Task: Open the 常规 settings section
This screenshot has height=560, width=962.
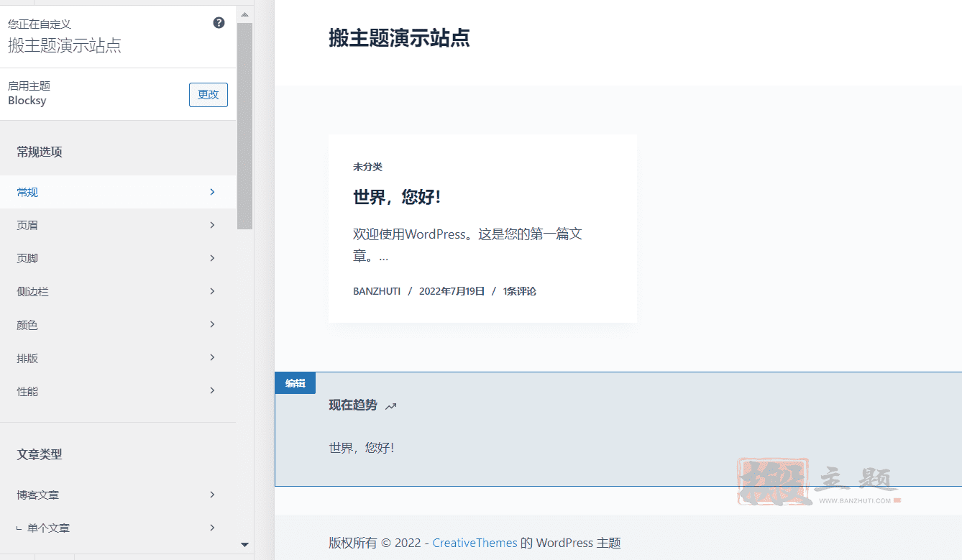Action: [118, 192]
